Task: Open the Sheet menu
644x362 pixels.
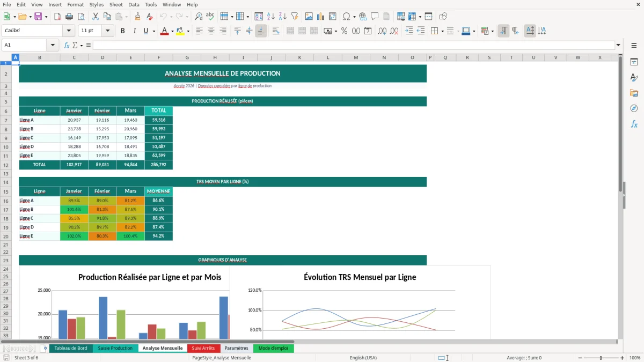Action: [x=116, y=4]
